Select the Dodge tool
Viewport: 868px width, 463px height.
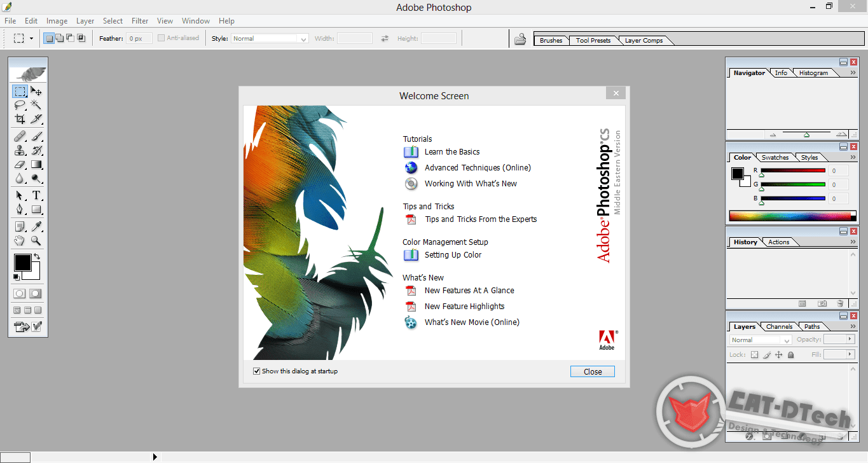click(x=36, y=178)
